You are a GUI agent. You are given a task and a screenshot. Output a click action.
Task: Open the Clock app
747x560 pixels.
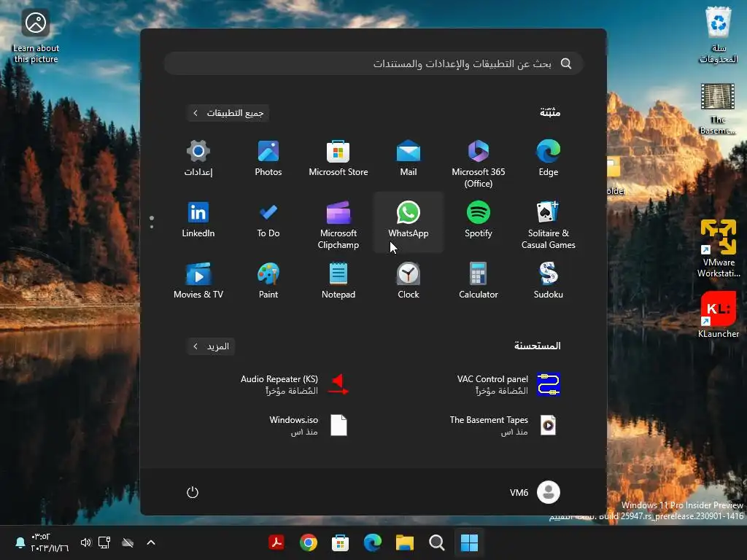pyautogui.click(x=409, y=282)
